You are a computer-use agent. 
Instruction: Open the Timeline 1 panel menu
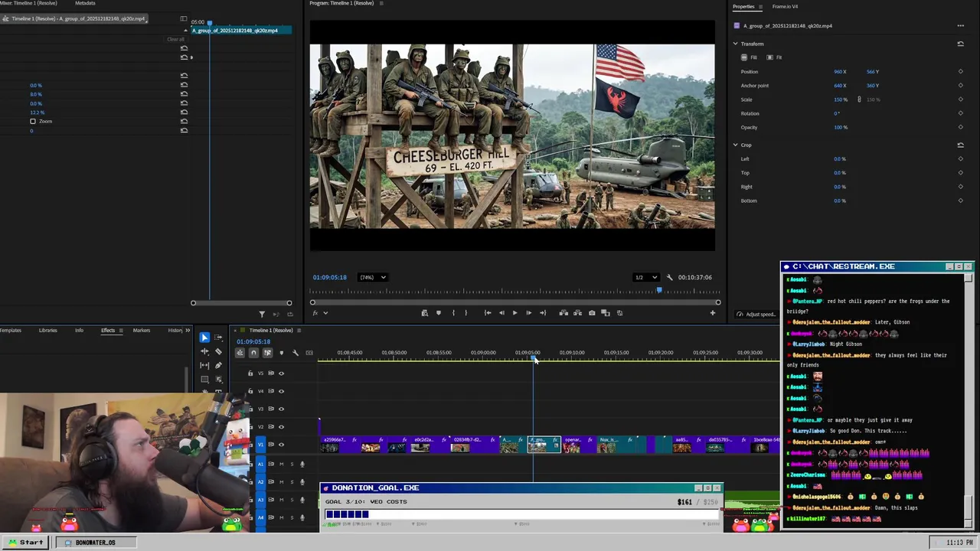[299, 331]
